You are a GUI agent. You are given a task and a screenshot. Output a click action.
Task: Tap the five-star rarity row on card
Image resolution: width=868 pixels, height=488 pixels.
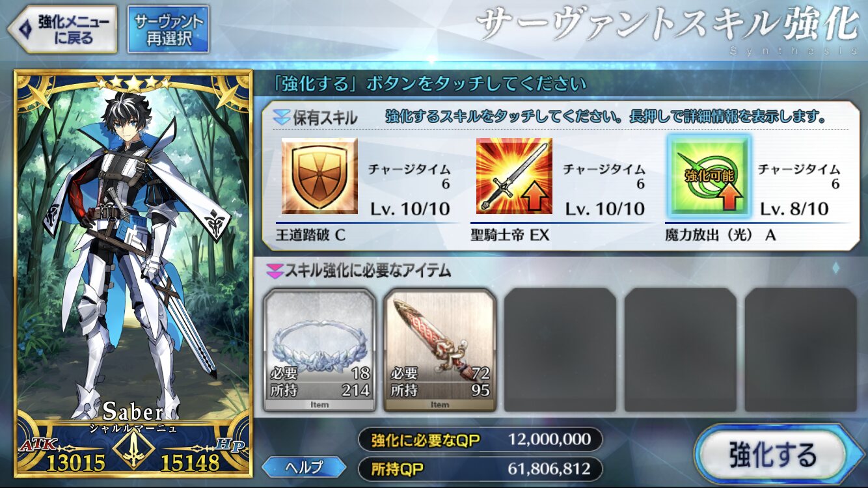(x=133, y=84)
